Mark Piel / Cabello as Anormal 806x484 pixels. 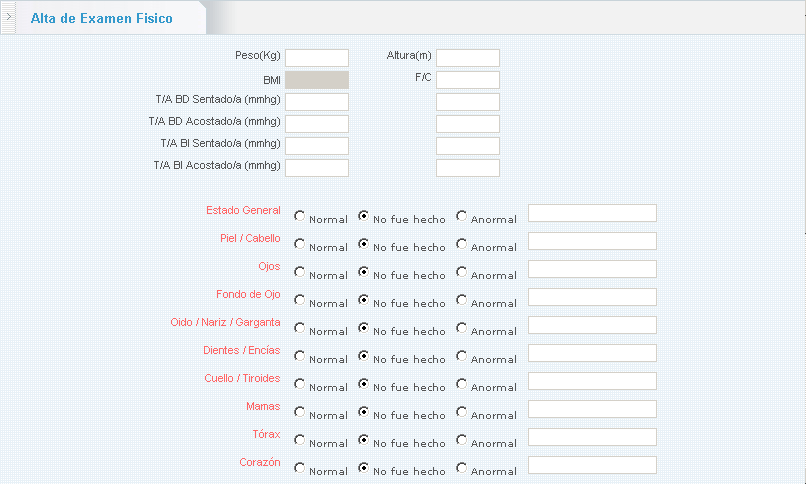pyautogui.click(x=462, y=243)
